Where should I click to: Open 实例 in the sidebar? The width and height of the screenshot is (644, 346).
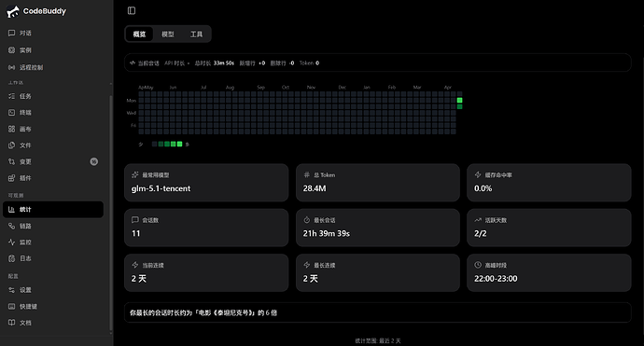click(x=53, y=50)
